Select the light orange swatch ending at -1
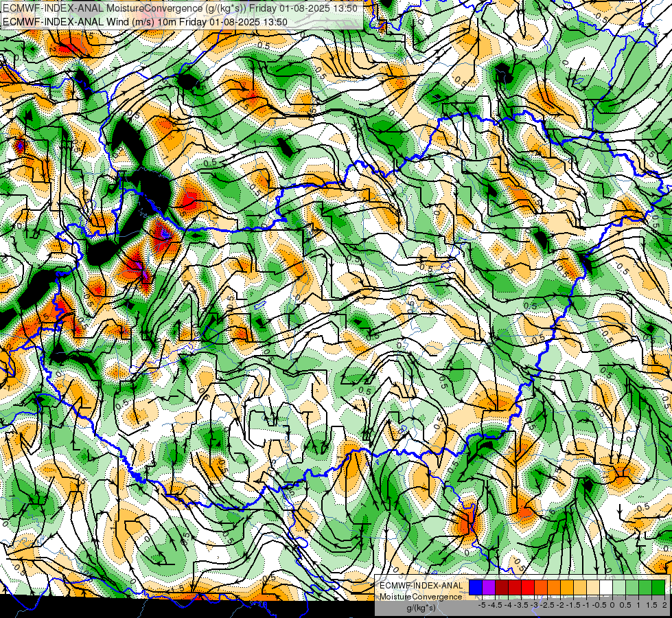Screen dimensions: 672x618 (580, 587)
